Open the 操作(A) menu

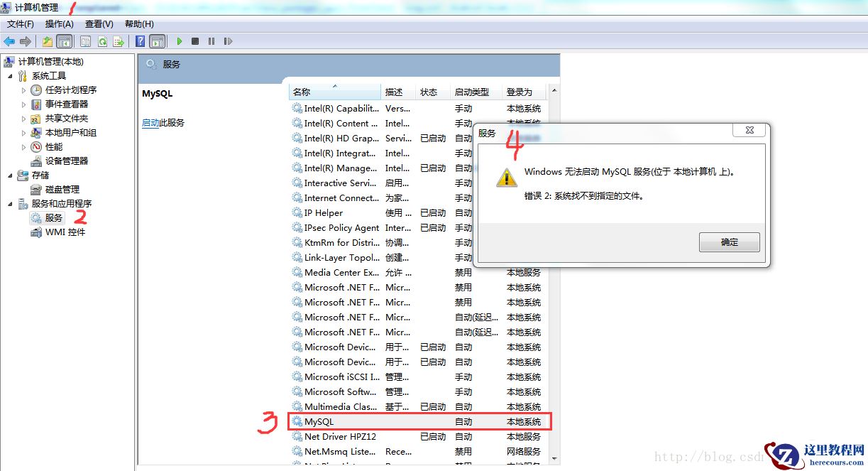(60, 24)
